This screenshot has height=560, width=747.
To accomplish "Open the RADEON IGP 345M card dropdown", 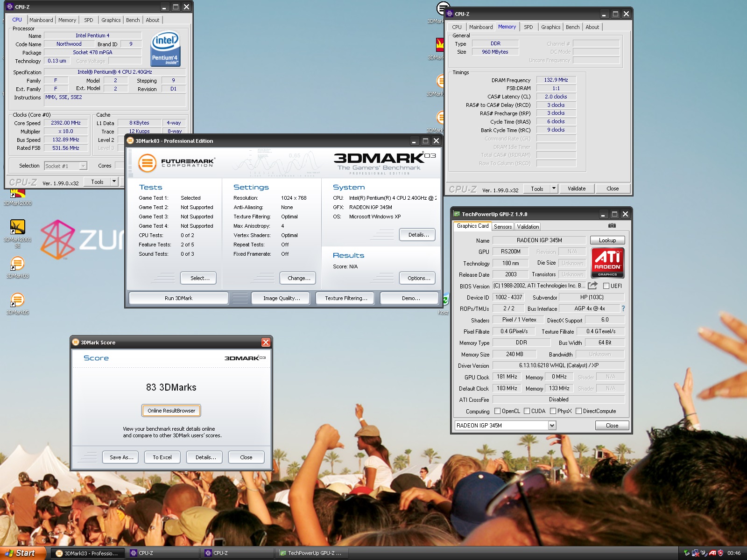I will tap(552, 426).
